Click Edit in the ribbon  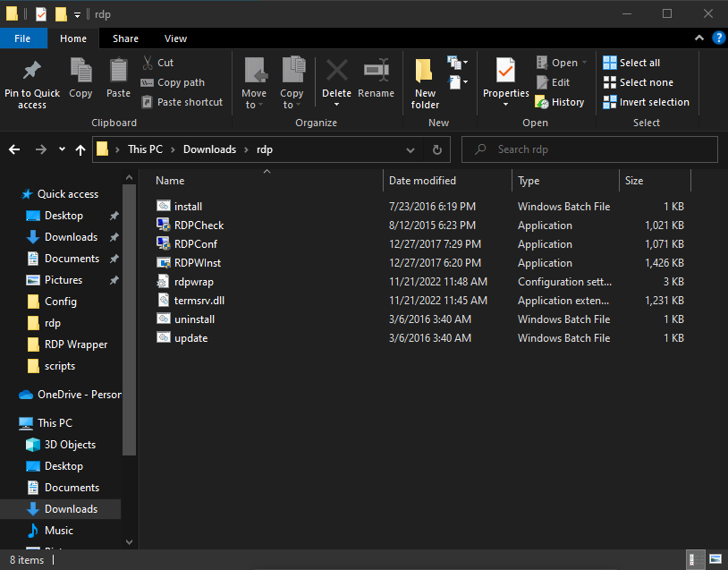(x=554, y=82)
